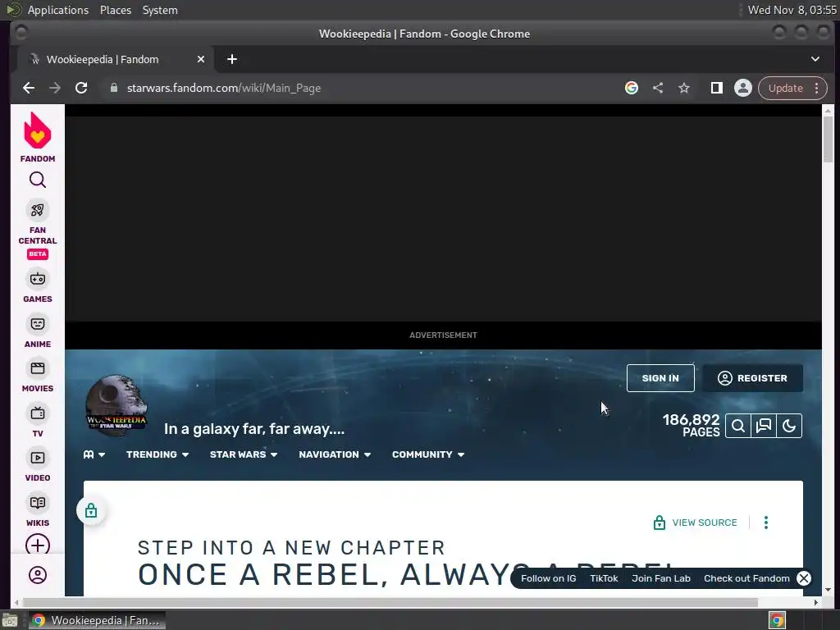Open Chrome side panel icon

point(717,88)
